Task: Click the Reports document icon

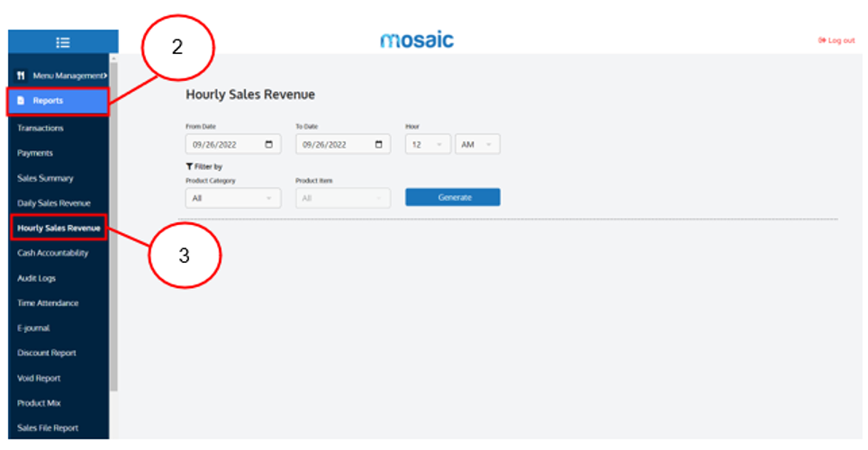Action: (21, 101)
